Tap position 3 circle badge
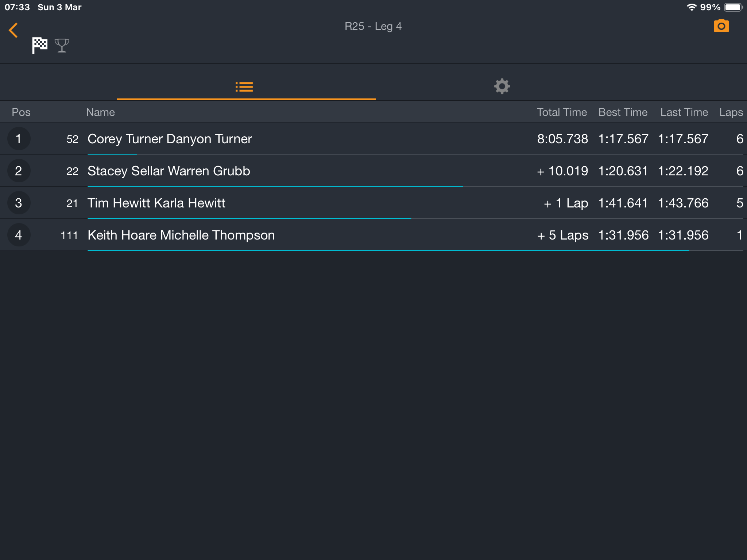This screenshot has width=747, height=560. point(19,203)
